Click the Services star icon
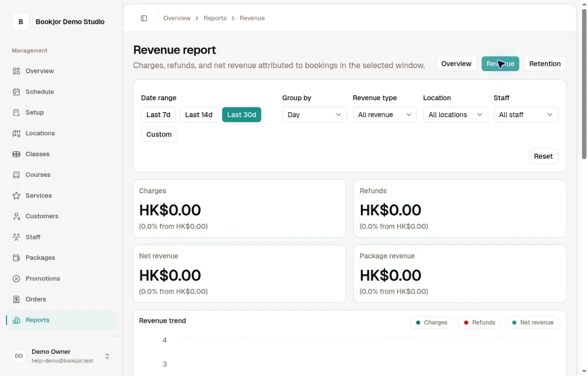This screenshot has height=376, width=588. tap(16, 195)
